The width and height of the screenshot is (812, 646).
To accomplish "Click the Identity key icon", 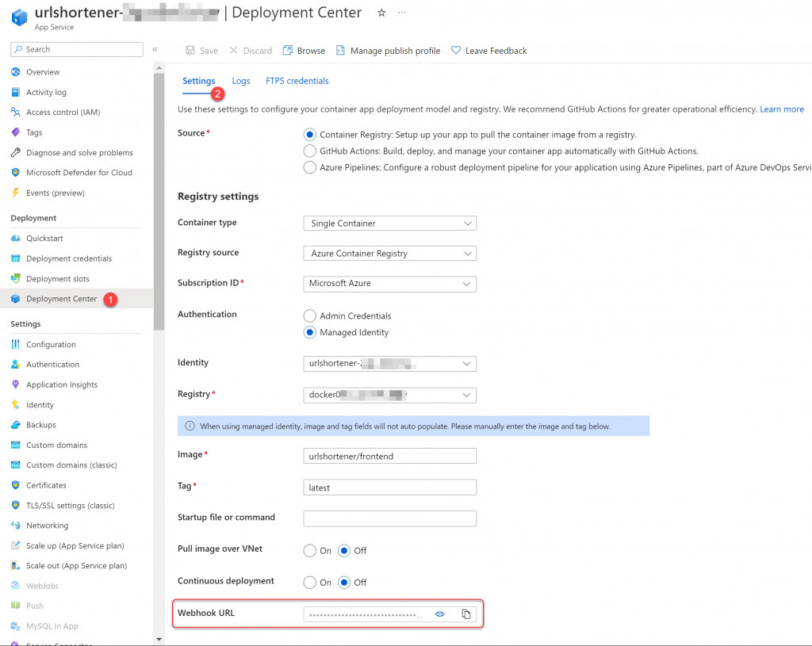I will coord(16,405).
